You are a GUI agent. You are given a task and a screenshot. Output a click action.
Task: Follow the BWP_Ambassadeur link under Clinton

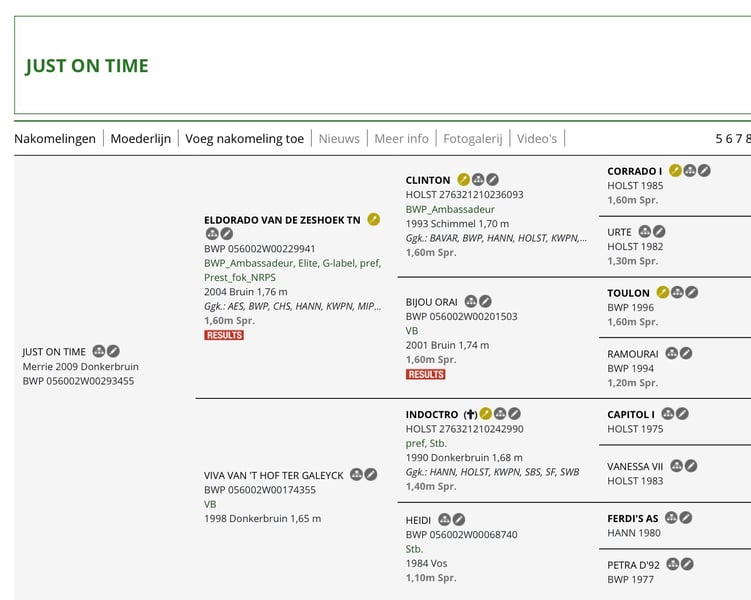(x=450, y=210)
